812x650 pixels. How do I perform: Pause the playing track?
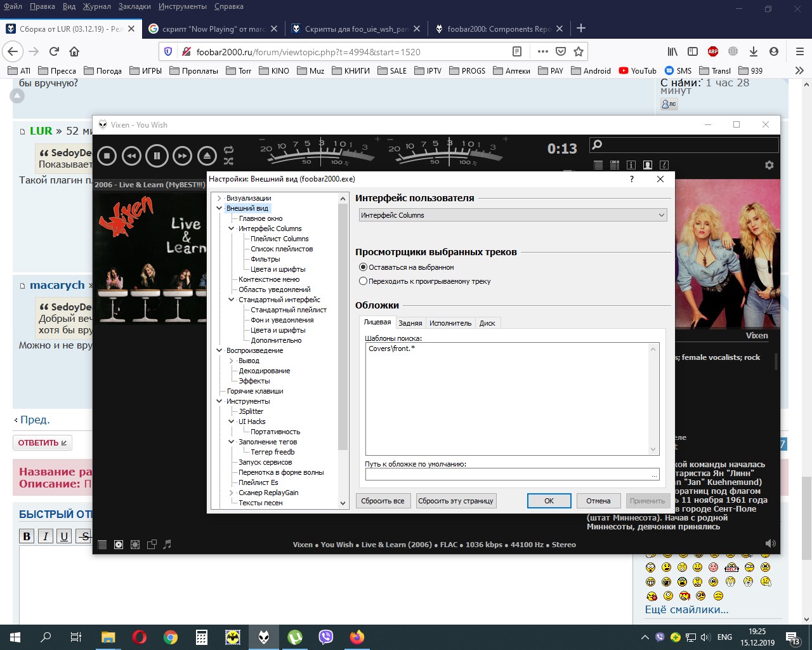(157, 156)
